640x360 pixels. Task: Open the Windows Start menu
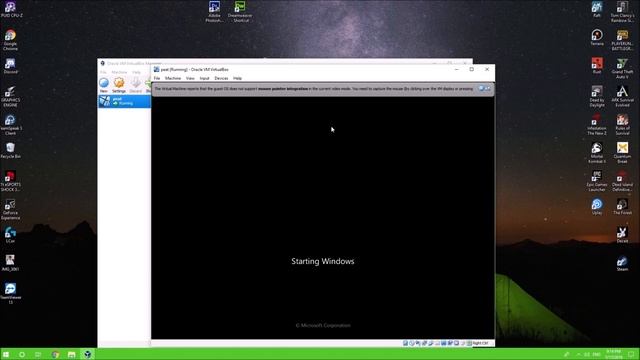click(x=6, y=354)
